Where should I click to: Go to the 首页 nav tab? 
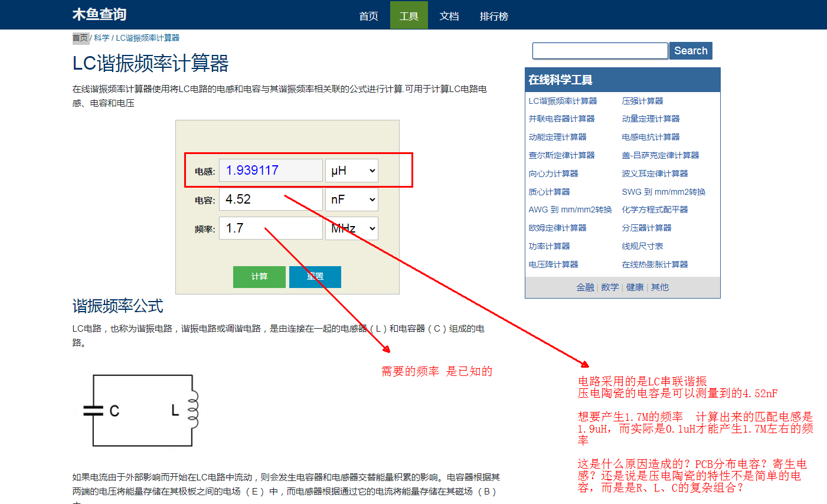pos(369,16)
